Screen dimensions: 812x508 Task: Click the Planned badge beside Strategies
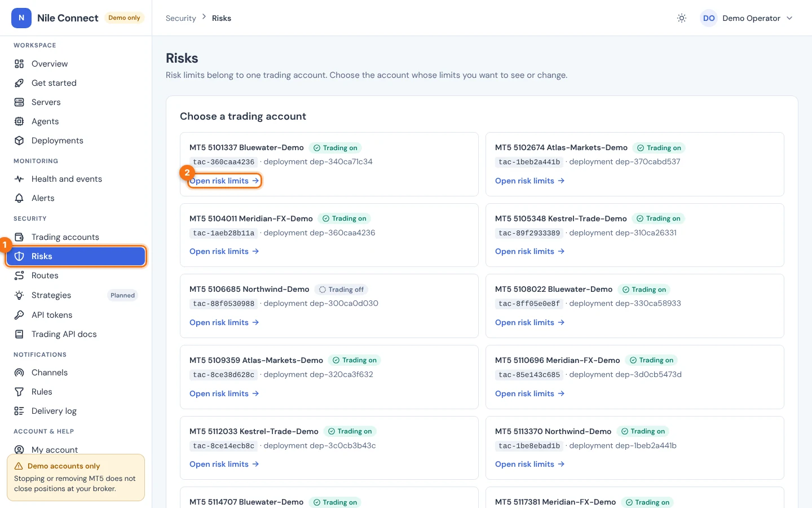click(x=123, y=295)
